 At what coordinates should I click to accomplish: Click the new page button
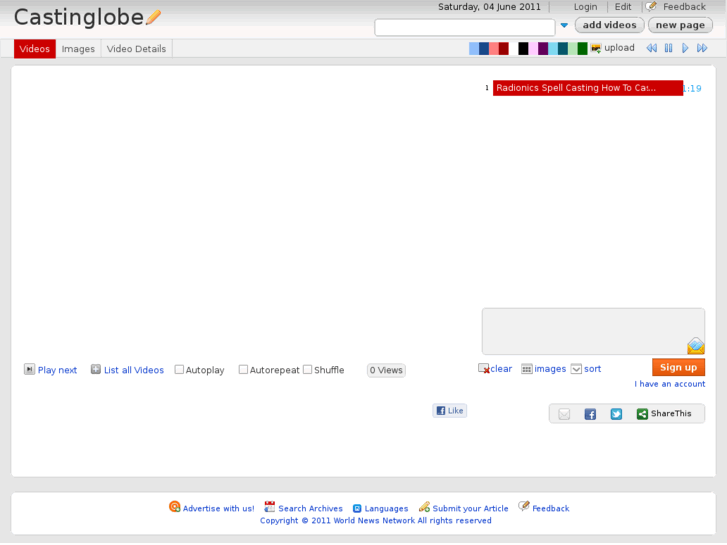point(680,25)
